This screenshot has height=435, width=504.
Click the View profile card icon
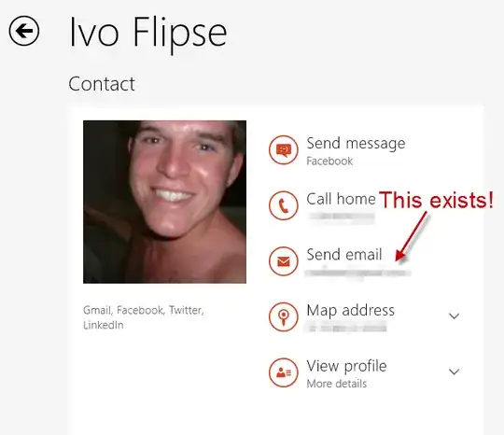(283, 372)
